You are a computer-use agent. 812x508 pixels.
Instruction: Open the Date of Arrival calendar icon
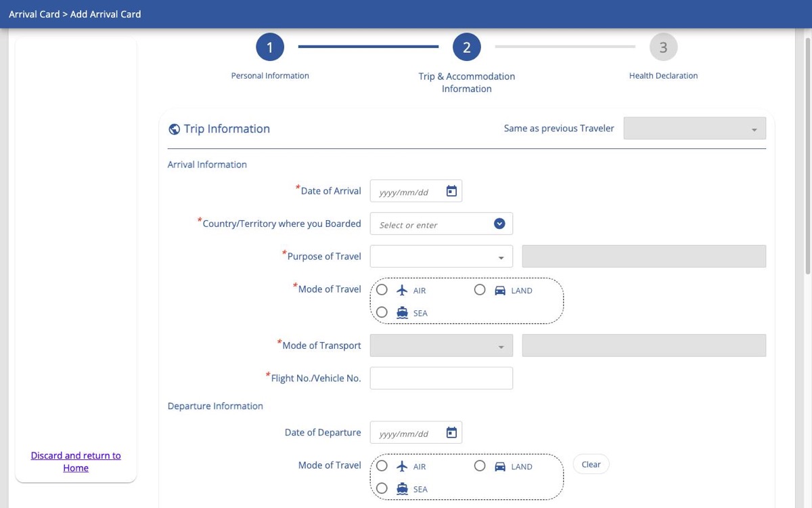[x=451, y=192]
